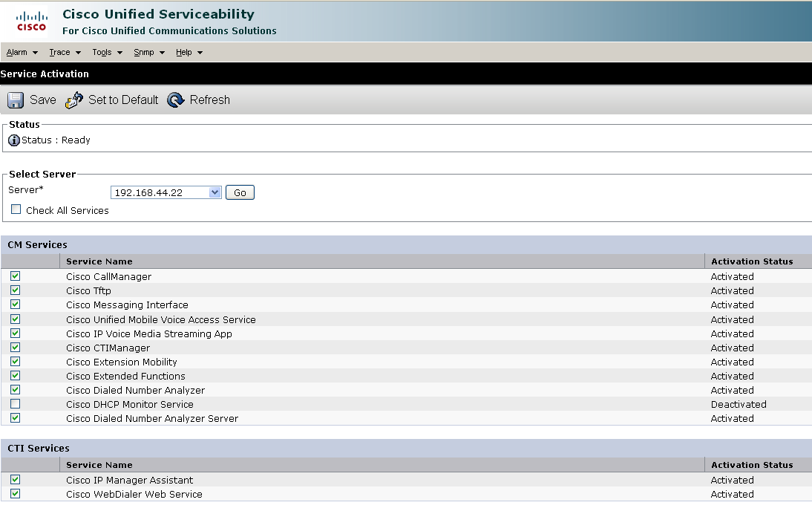
Task: Click the Deactivated status text
Action: [739, 404]
